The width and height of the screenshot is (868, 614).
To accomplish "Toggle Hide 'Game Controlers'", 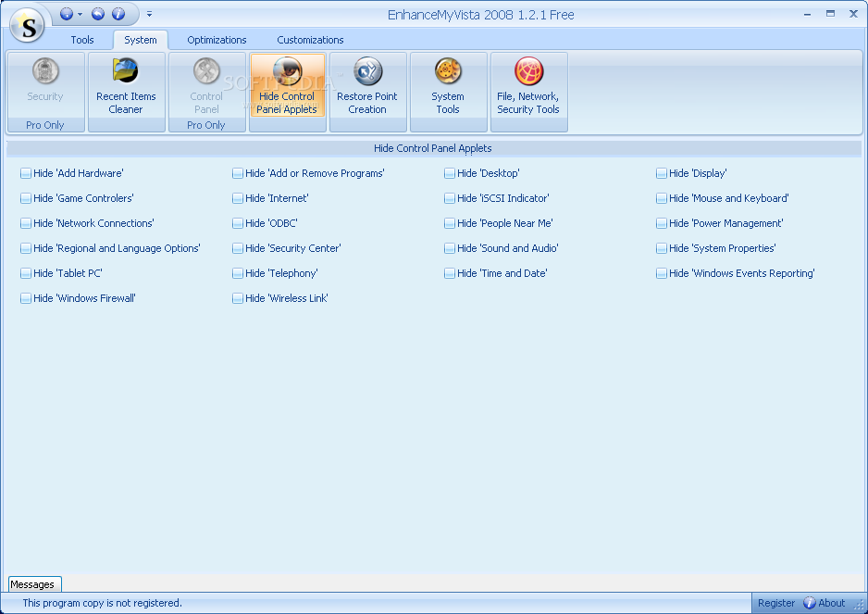I will [26, 198].
